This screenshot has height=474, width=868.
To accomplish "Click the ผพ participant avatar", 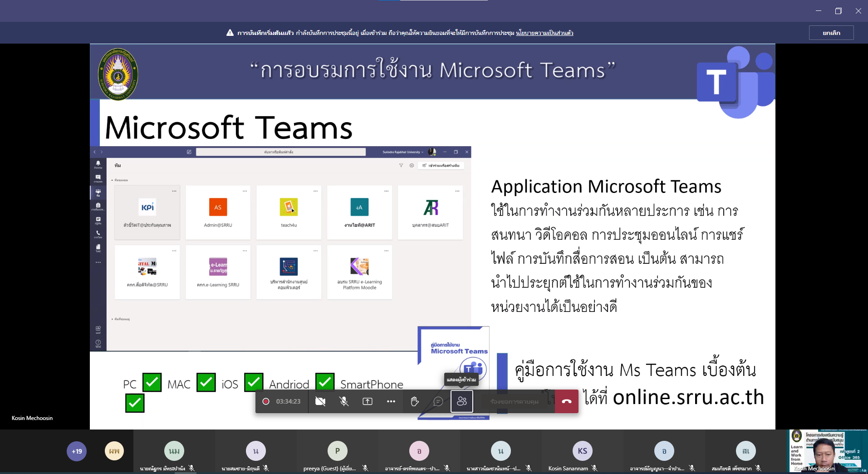I will coord(114,451).
